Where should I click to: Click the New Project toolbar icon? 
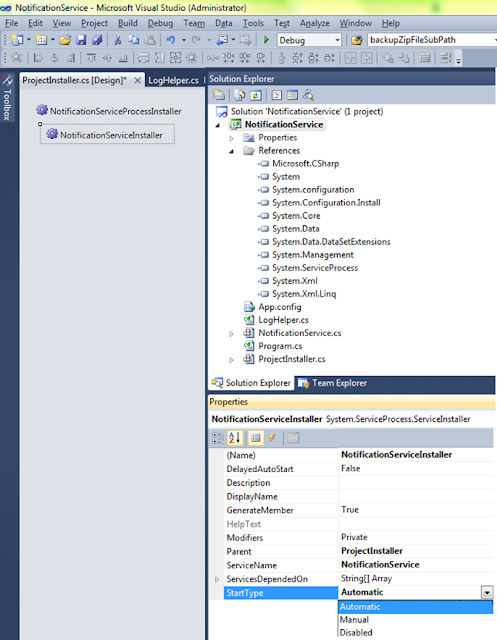(x=17, y=40)
